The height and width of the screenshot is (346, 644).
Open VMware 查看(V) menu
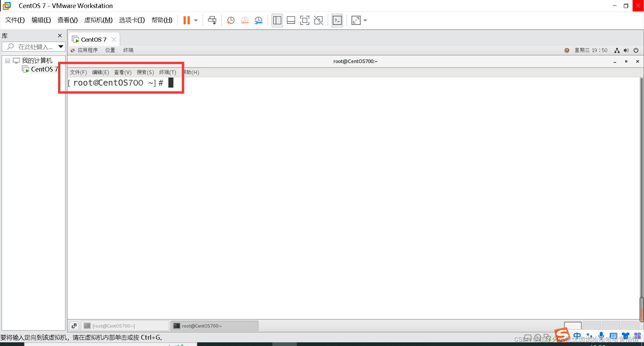click(x=67, y=20)
